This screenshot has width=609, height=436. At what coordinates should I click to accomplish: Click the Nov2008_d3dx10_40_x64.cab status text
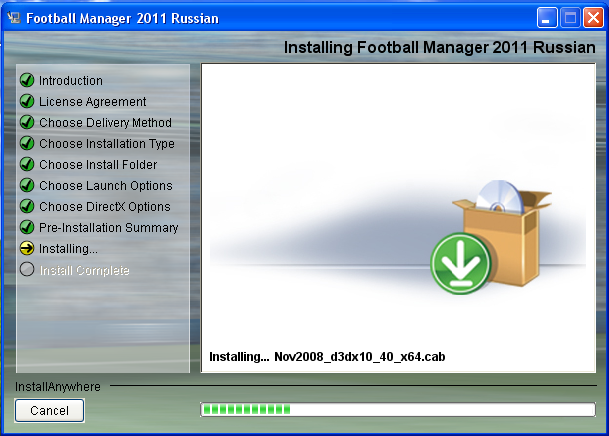pos(360,356)
